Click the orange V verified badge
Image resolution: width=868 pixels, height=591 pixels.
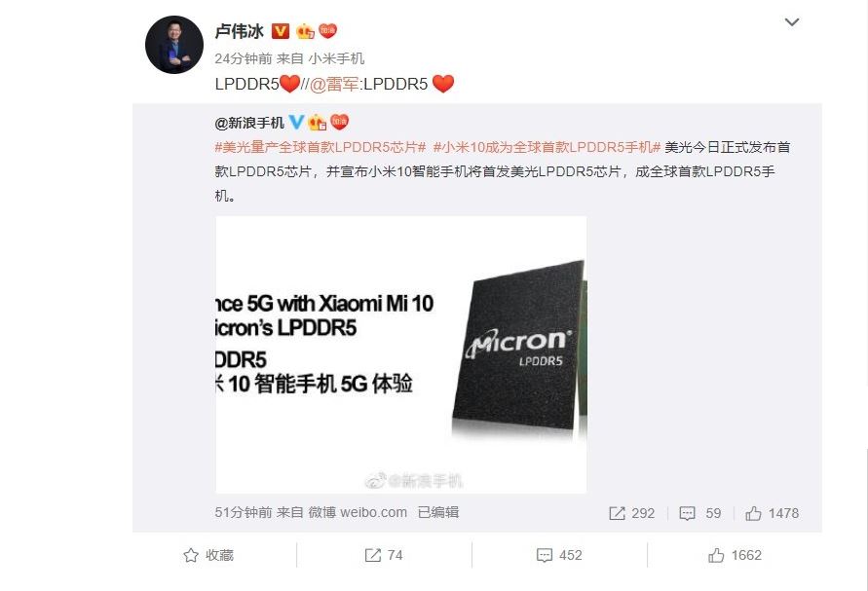281,31
